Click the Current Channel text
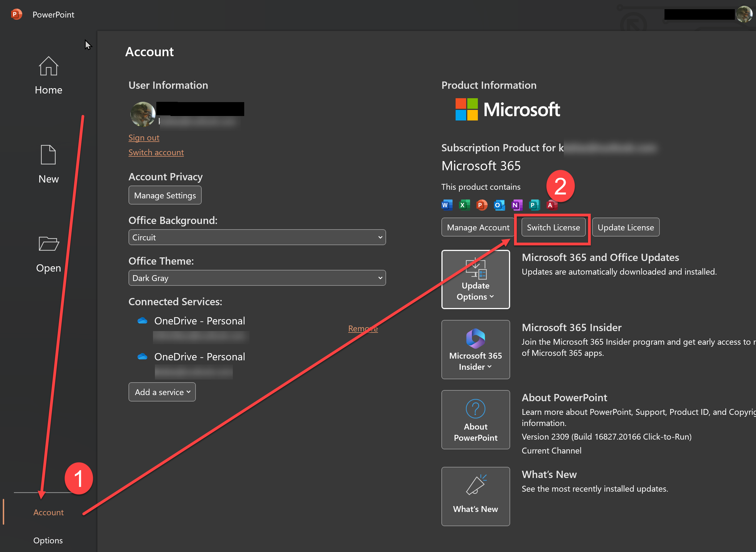The width and height of the screenshot is (756, 552). tap(551, 450)
